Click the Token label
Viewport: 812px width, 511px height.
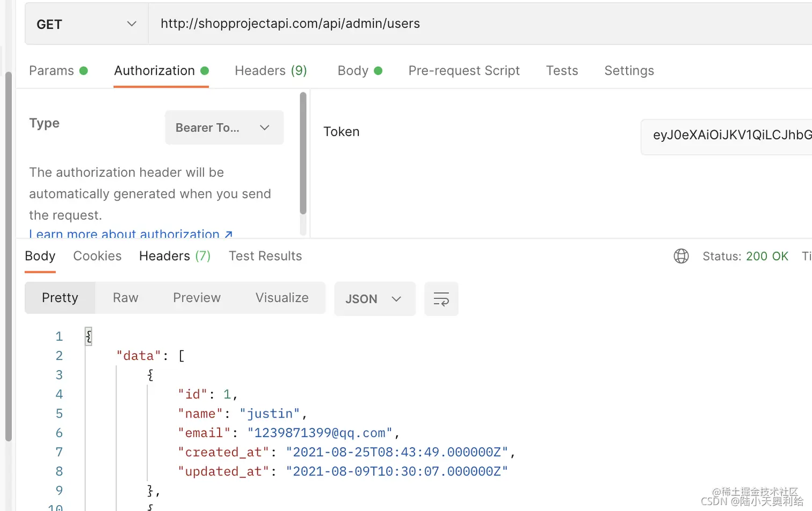point(342,132)
